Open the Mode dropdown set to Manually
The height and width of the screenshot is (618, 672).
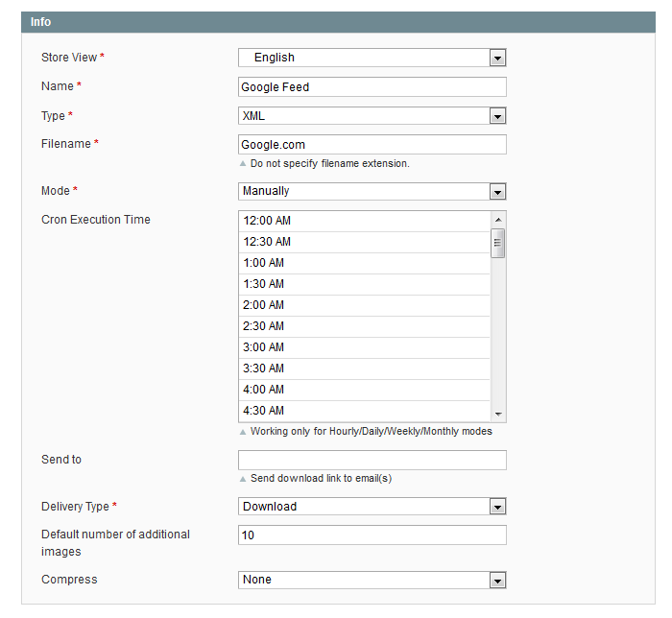pos(372,192)
